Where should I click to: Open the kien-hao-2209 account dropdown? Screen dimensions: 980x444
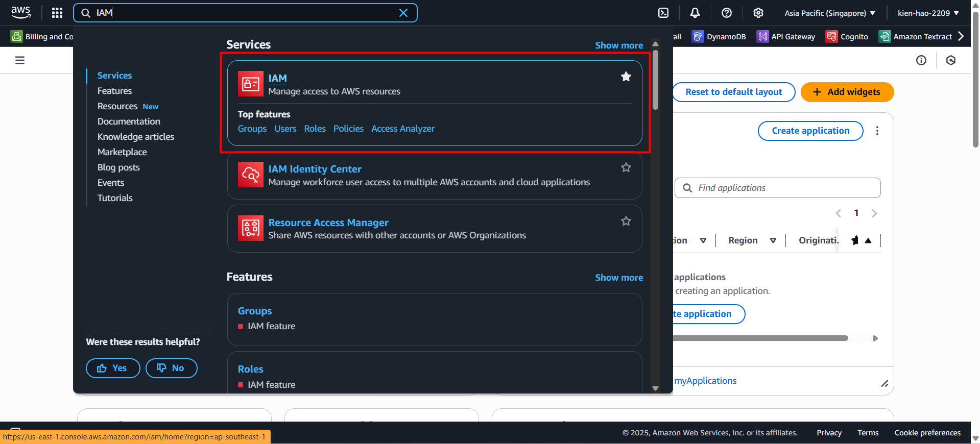pyautogui.click(x=928, y=13)
